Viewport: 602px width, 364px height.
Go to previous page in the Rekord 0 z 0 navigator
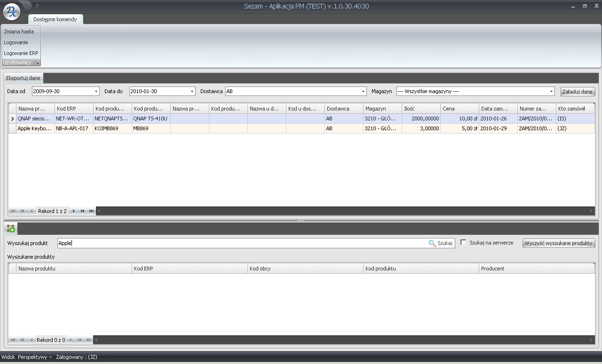tap(22, 340)
